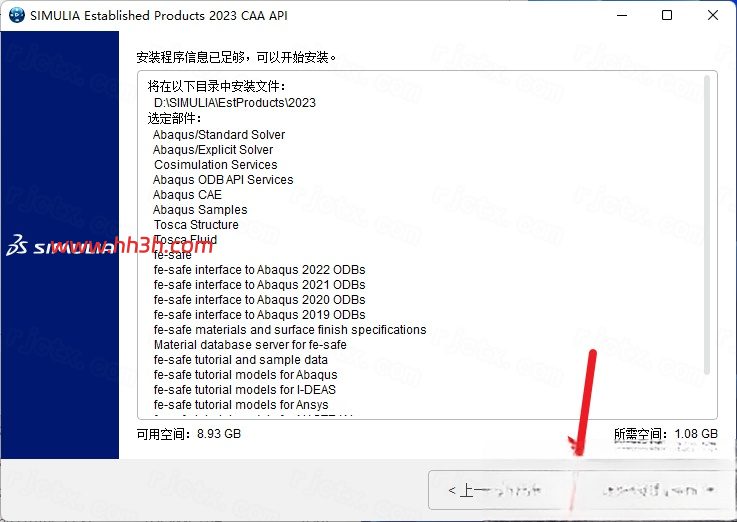Image resolution: width=737 pixels, height=522 pixels.
Task: Click the vertical scrollbar of the summary list
Action: pyautogui.click(x=707, y=225)
